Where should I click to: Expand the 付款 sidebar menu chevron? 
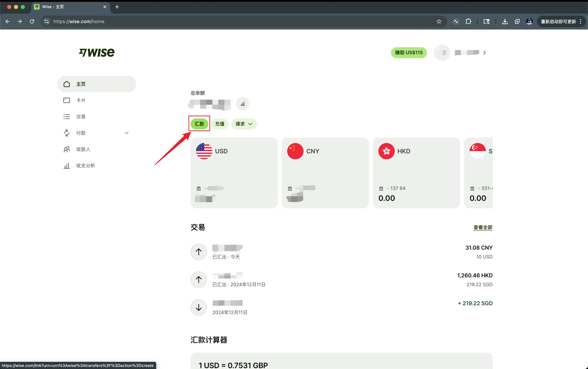pyautogui.click(x=126, y=133)
